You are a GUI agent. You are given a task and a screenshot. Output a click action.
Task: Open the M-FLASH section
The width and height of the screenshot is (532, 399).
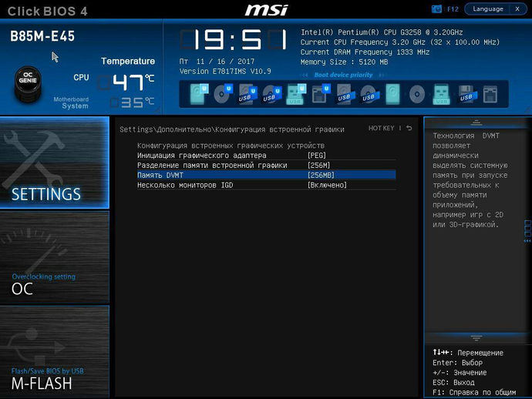(55, 351)
